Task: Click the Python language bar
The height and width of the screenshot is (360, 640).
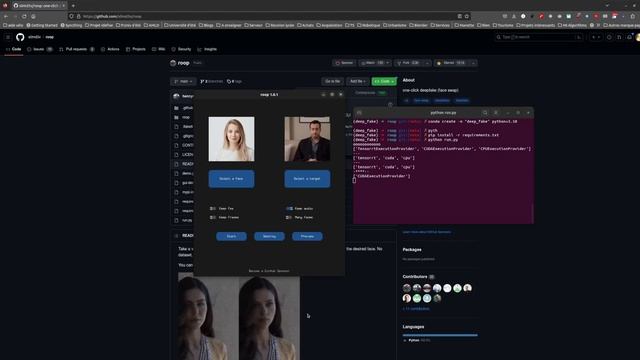Action: (x=440, y=335)
